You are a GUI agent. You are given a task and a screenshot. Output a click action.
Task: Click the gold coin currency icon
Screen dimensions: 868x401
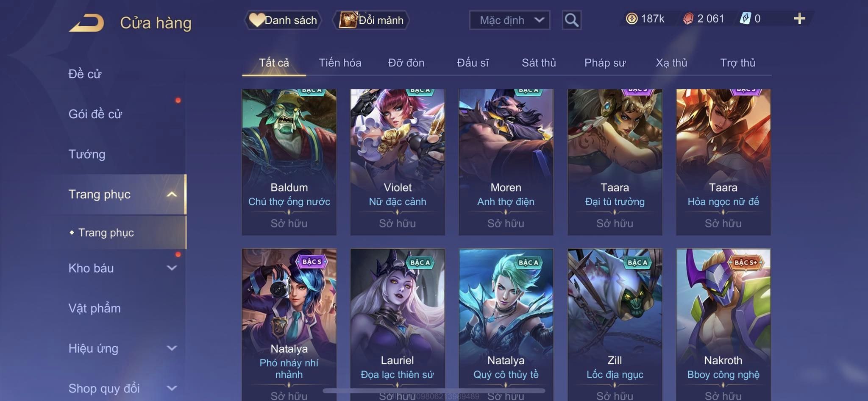632,19
